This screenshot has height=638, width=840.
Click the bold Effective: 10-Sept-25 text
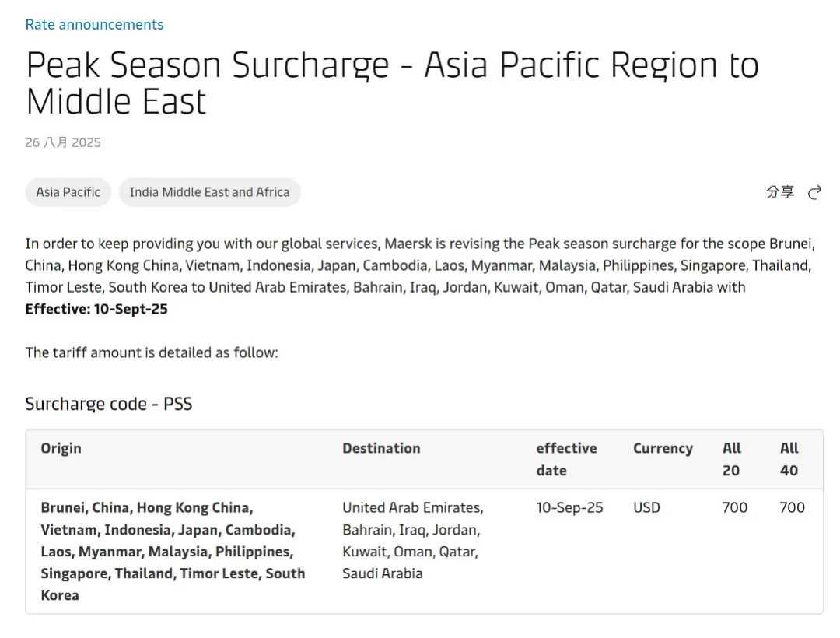[x=96, y=309]
